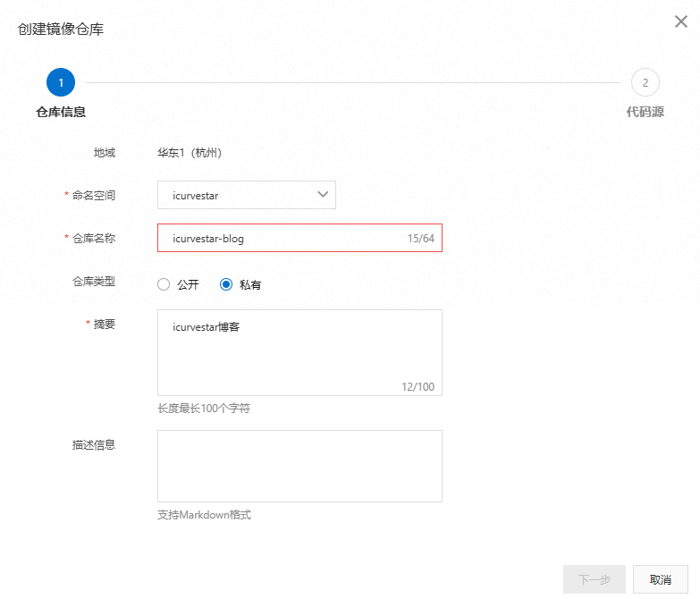
Task: Focus the 仓库名称 field containing icurvestar-blog
Action: coord(277,239)
